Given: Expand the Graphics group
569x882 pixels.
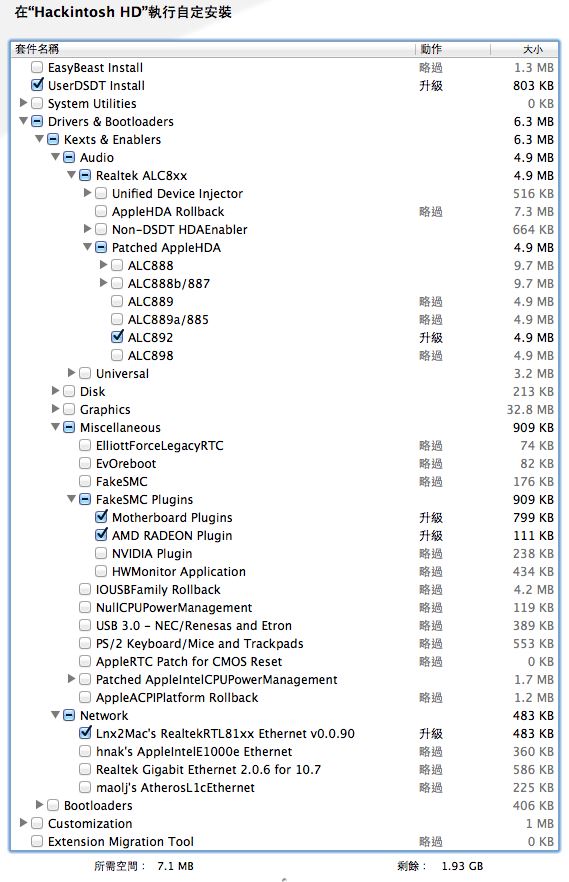Looking at the screenshot, I should click(x=56, y=409).
